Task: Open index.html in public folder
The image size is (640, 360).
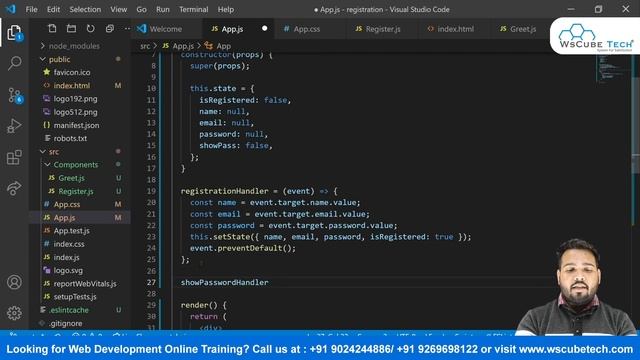Action: [x=72, y=85]
